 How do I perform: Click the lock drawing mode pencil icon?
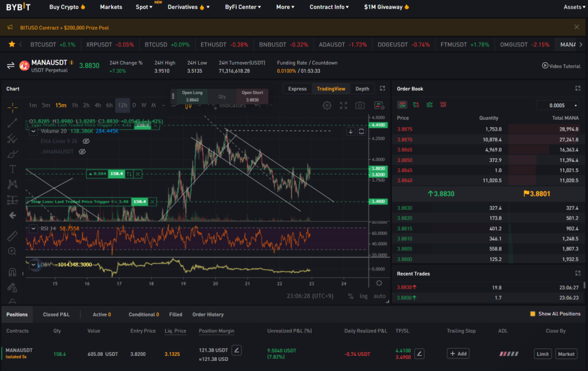[x=13, y=288]
